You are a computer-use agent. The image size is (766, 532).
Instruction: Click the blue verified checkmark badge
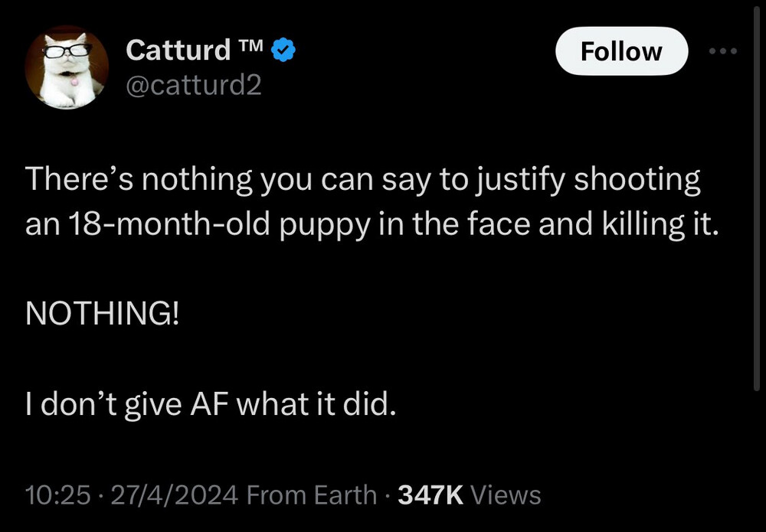tap(283, 50)
